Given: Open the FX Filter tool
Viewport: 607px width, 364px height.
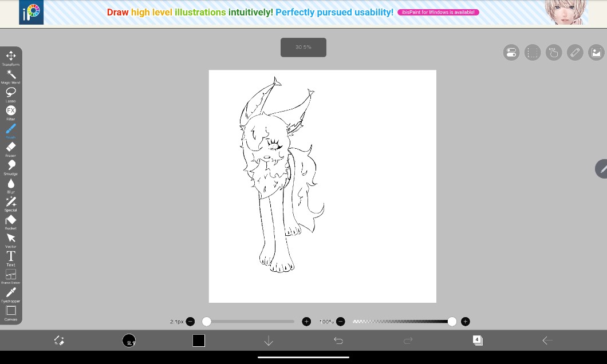Looking at the screenshot, I should (x=11, y=110).
